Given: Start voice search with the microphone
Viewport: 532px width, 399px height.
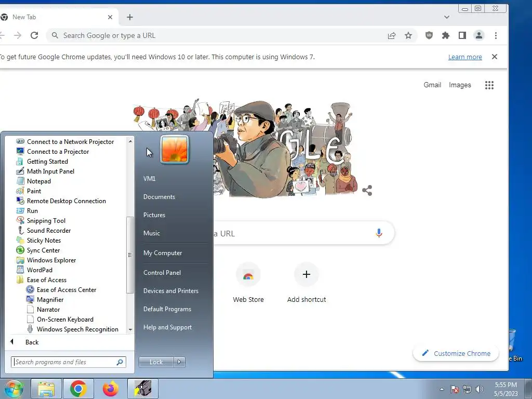Looking at the screenshot, I should pyautogui.click(x=379, y=233).
